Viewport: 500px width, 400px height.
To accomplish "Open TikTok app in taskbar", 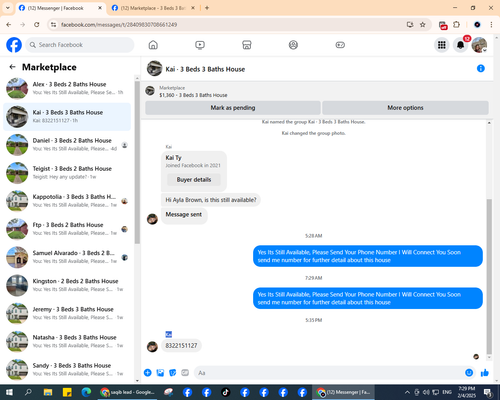I will click(x=226, y=392).
